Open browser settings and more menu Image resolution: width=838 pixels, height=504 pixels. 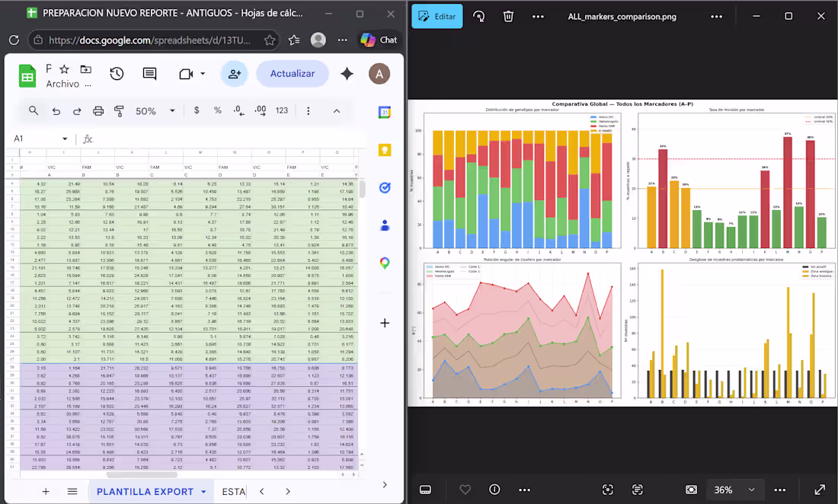pos(343,40)
